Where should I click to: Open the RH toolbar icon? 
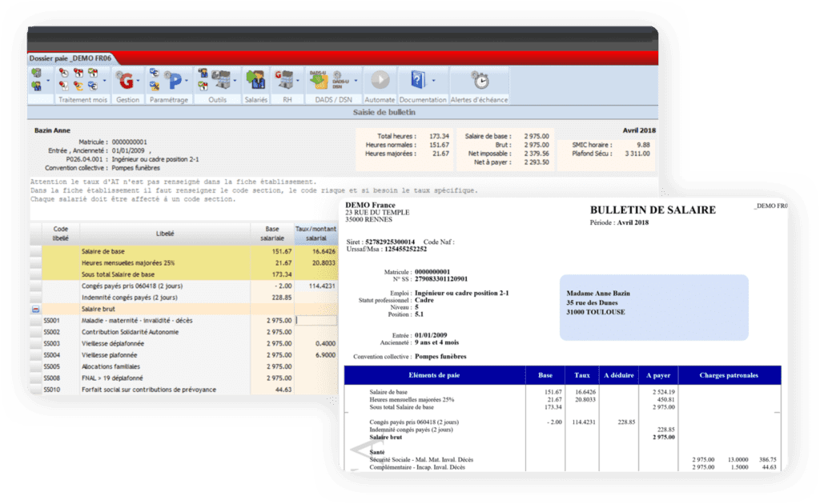[286, 80]
